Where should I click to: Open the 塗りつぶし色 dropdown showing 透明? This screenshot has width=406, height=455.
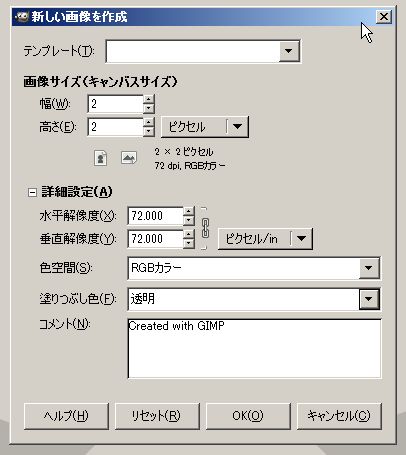click(x=254, y=299)
